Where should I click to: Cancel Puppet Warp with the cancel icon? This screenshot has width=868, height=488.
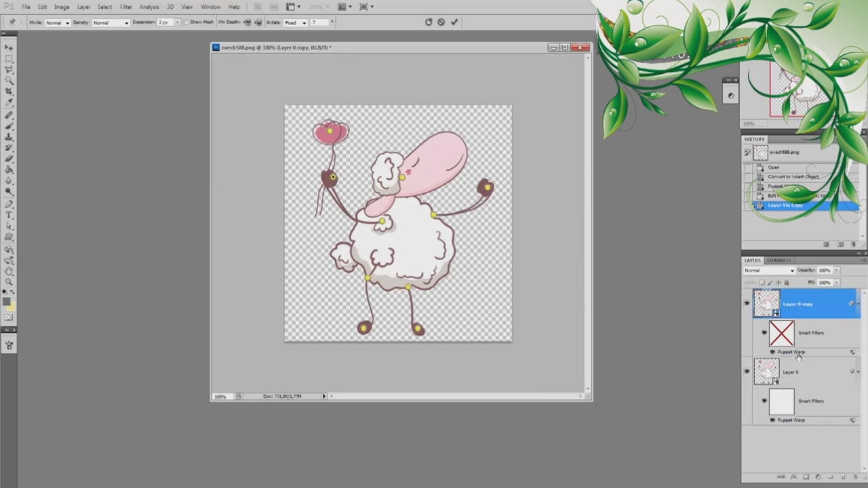(x=441, y=22)
